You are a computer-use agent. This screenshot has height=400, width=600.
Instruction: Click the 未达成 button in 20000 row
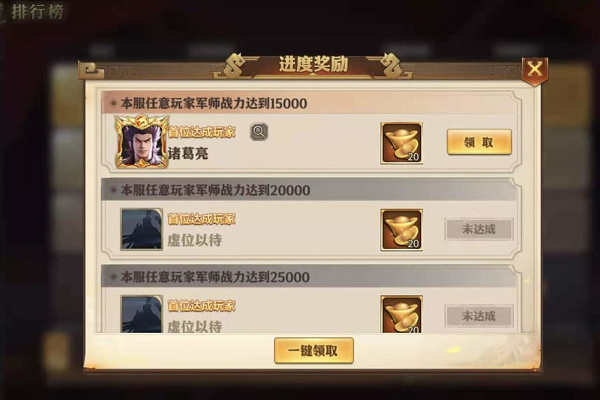coord(479,229)
